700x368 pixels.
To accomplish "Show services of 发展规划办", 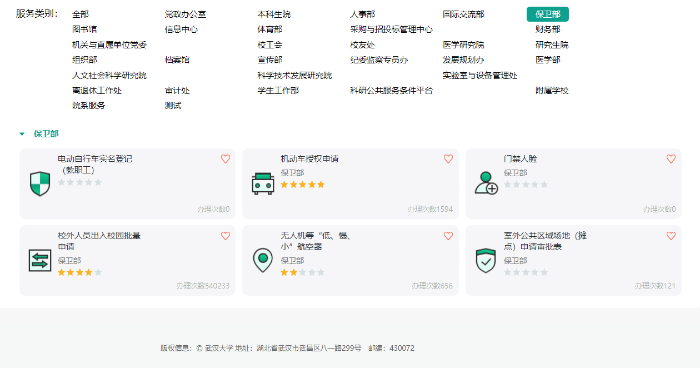I will pyautogui.click(x=463, y=60).
